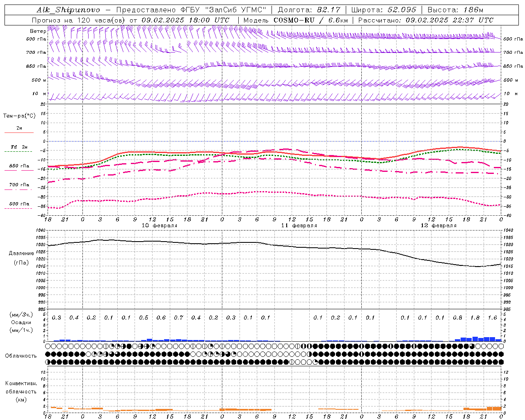Viewport: 525px width, 420px height.
Task: Click the date label 10 февраля
Action: [x=160, y=226]
